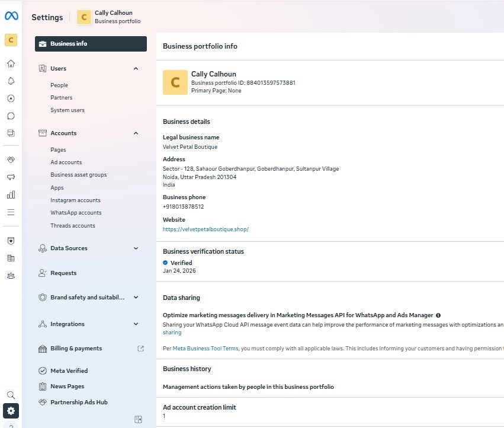Expand the Data Sources section
The height and width of the screenshot is (428, 504).
click(x=136, y=248)
